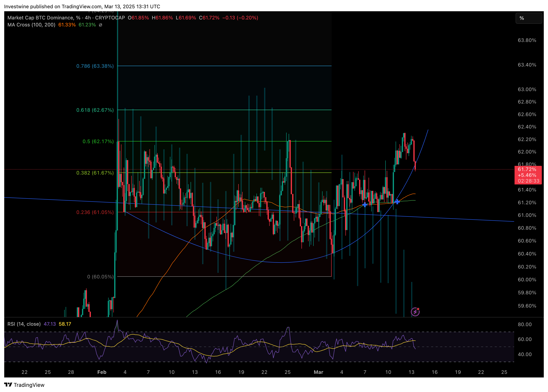Click the countdown timer 02:28:33
The height and width of the screenshot is (392, 548).
pos(528,181)
